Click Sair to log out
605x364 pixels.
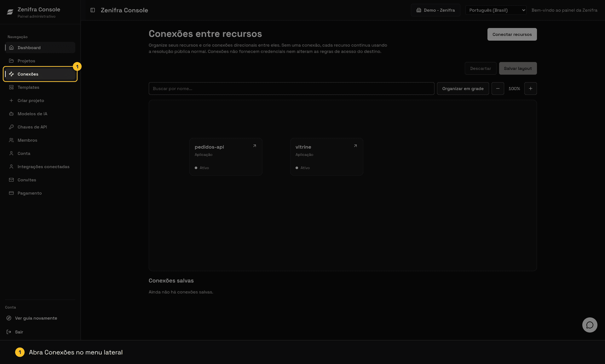click(x=19, y=332)
